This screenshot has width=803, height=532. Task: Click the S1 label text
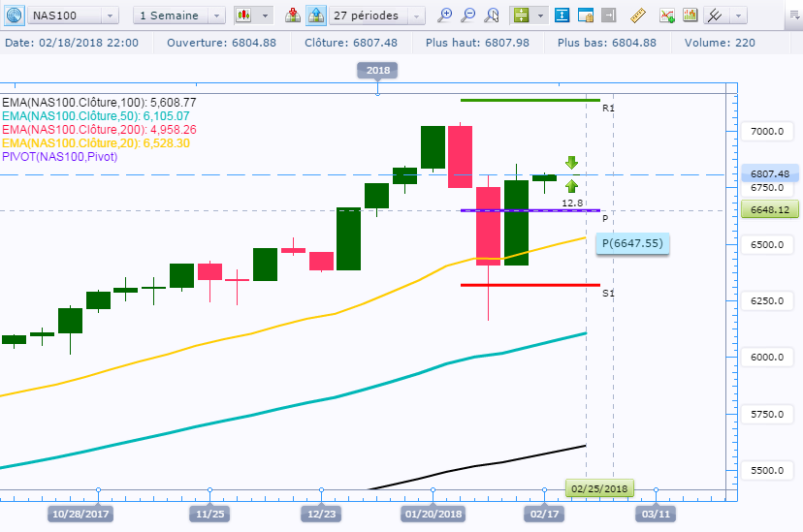[x=608, y=293]
